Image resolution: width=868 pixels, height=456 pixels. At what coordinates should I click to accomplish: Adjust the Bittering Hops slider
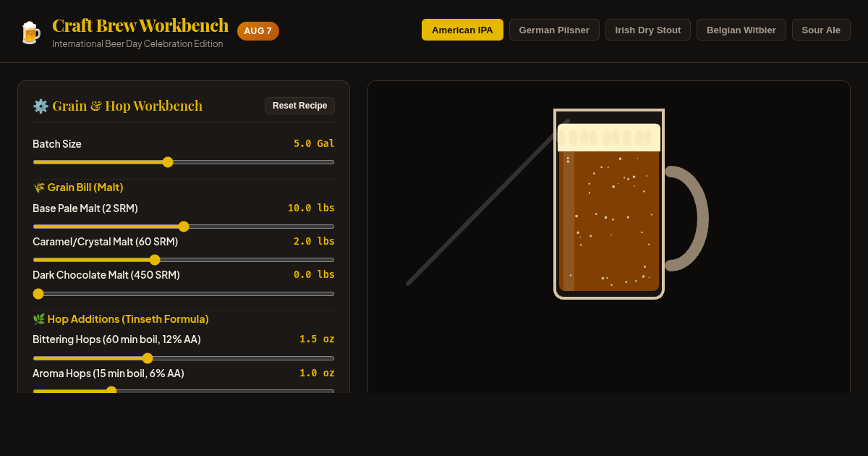[x=184, y=358]
